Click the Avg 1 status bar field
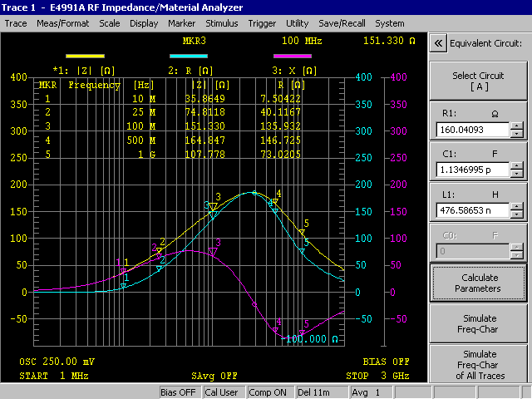Screen dimensions: 532x399 (x=372, y=392)
